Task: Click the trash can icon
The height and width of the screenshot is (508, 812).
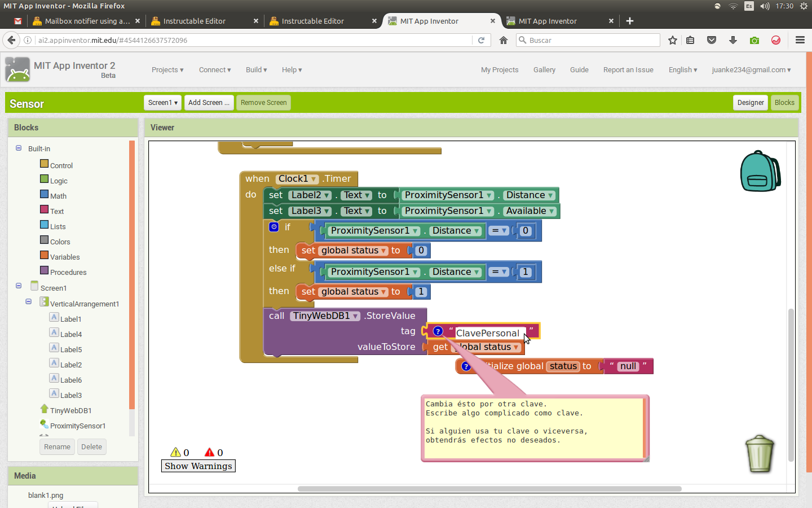Action: tap(760, 453)
